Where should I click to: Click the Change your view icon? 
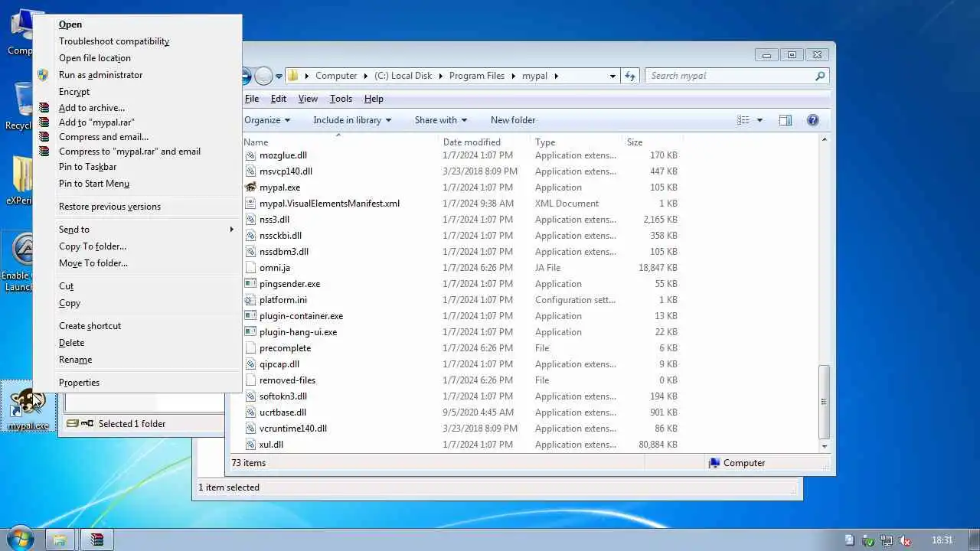pos(743,120)
